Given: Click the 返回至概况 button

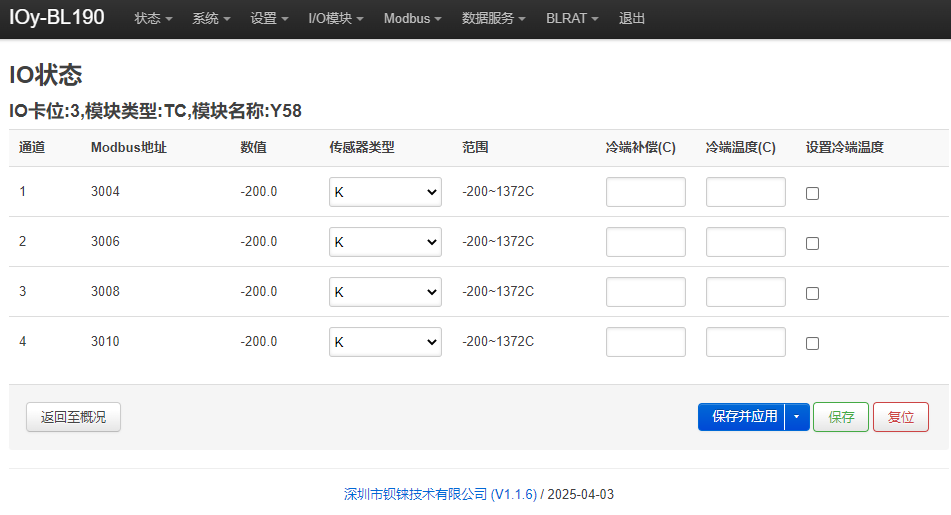Looking at the screenshot, I should coord(73,417).
